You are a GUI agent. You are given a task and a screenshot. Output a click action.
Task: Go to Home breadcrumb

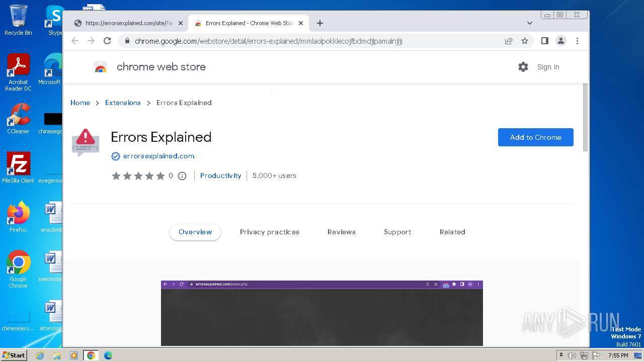(80, 103)
